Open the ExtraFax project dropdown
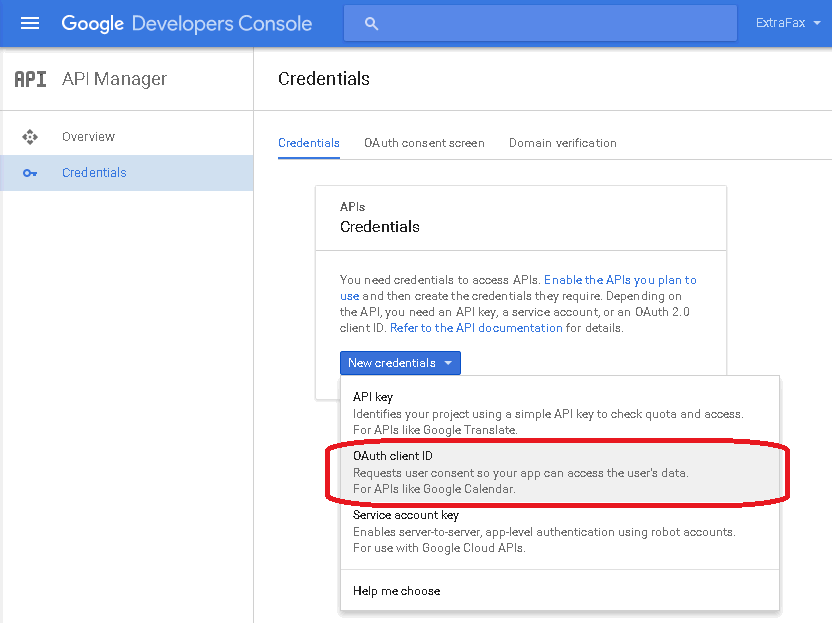The width and height of the screenshot is (832, 623). click(x=788, y=23)
